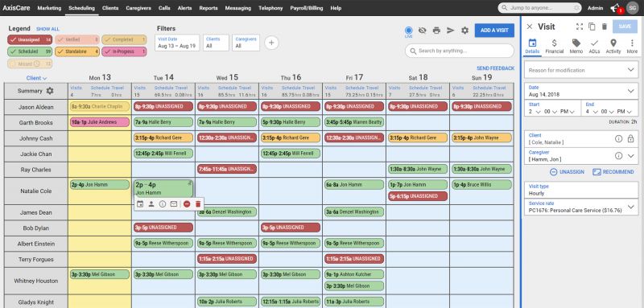Click the SEND FEEDBACK link
Viewport: 644px width, 308px height.
pyautogui.click(x=495, y=68)
